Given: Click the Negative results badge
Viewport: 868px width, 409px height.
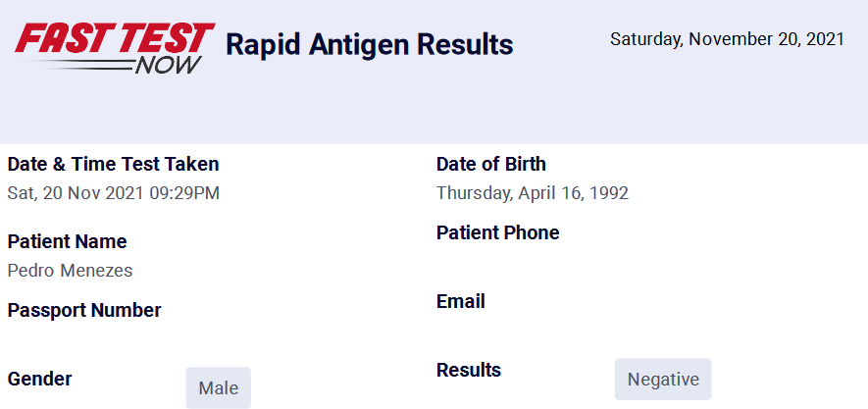Looking at the screenshot, I should tap(663, 380).
